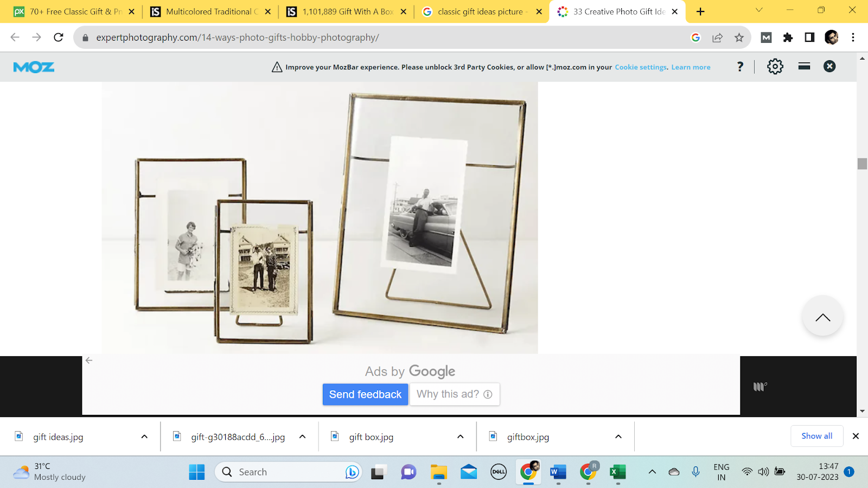Toggle MozBar dock position icon

[804, 66]
